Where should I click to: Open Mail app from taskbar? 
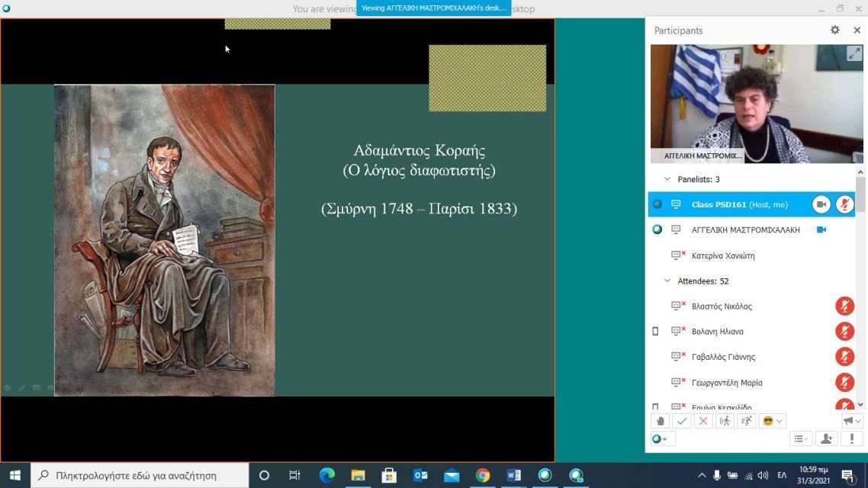point(451,475)
